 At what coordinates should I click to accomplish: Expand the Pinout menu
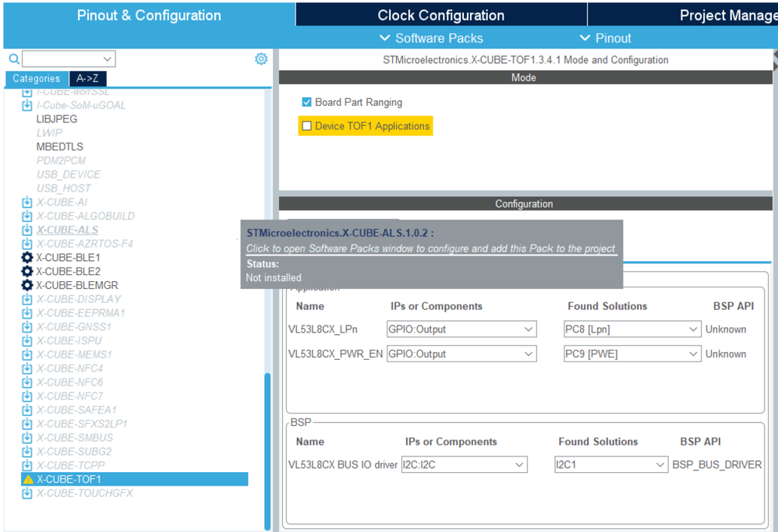[606, 38]
